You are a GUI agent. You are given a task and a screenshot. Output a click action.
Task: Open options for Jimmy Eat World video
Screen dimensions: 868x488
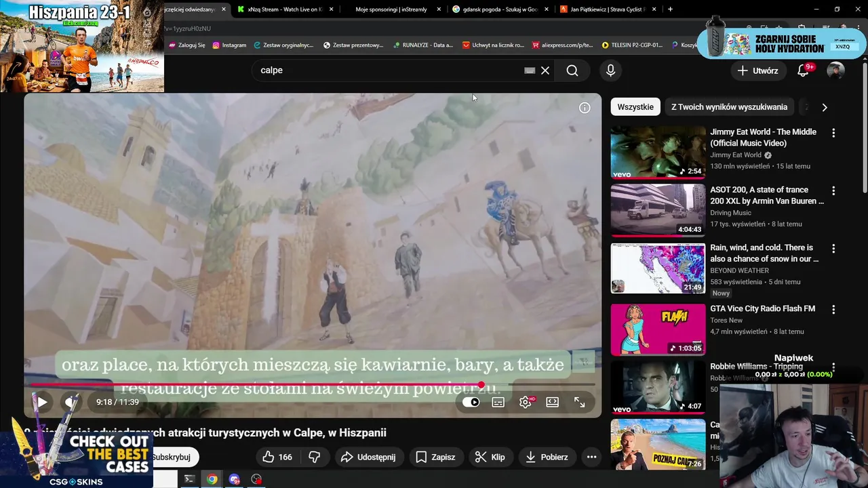coord(833,133)
